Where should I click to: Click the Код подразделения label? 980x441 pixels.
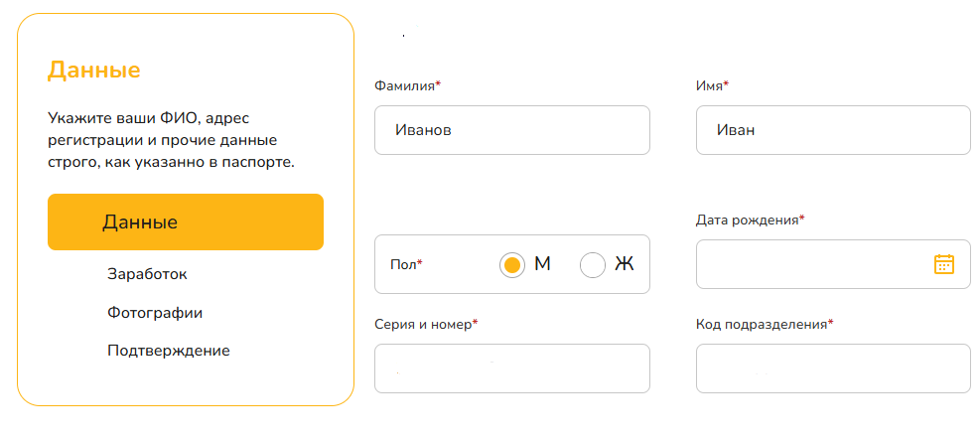762,324
